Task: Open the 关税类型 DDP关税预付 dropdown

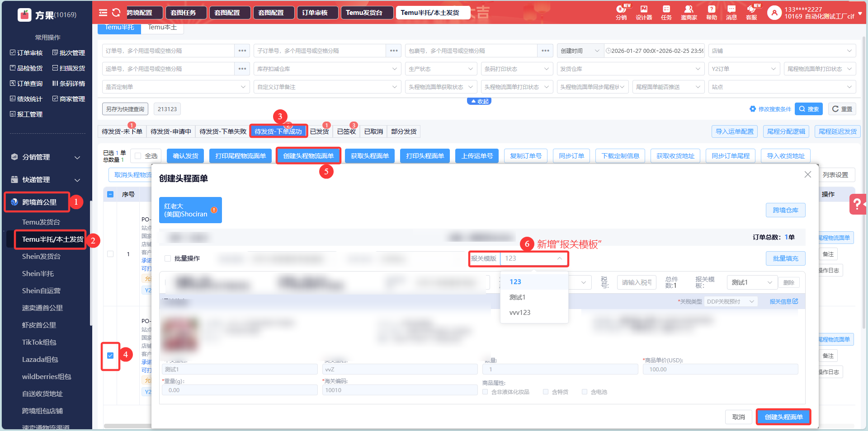Action: [731, 301]
